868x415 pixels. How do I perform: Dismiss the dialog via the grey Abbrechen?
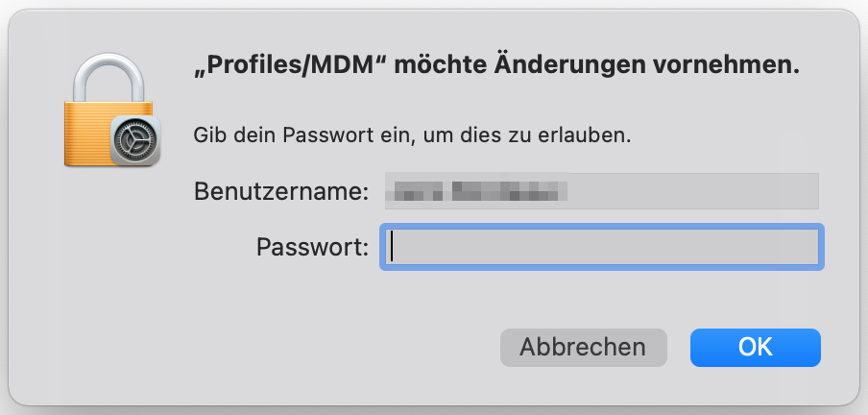tap(583, 347)
